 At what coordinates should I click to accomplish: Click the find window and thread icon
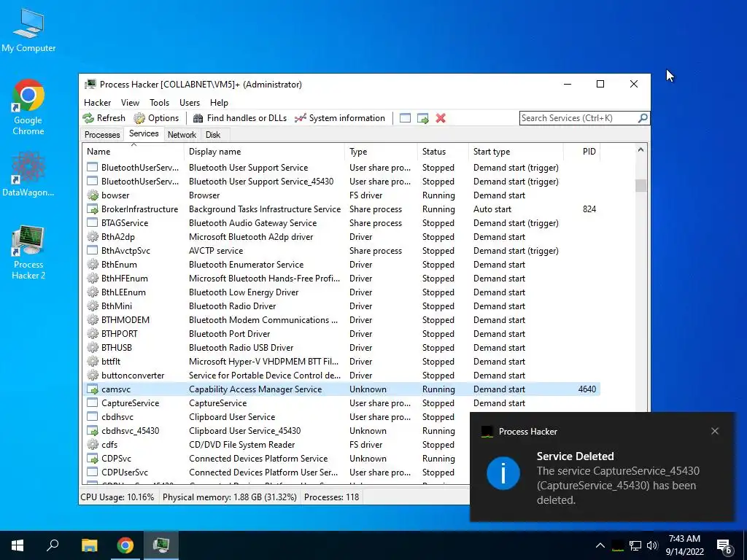[x=422, y=118]
